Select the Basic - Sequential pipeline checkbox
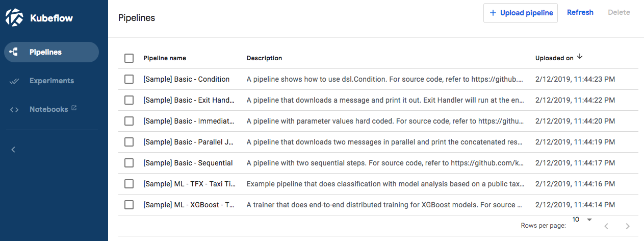 pos(129,163)
